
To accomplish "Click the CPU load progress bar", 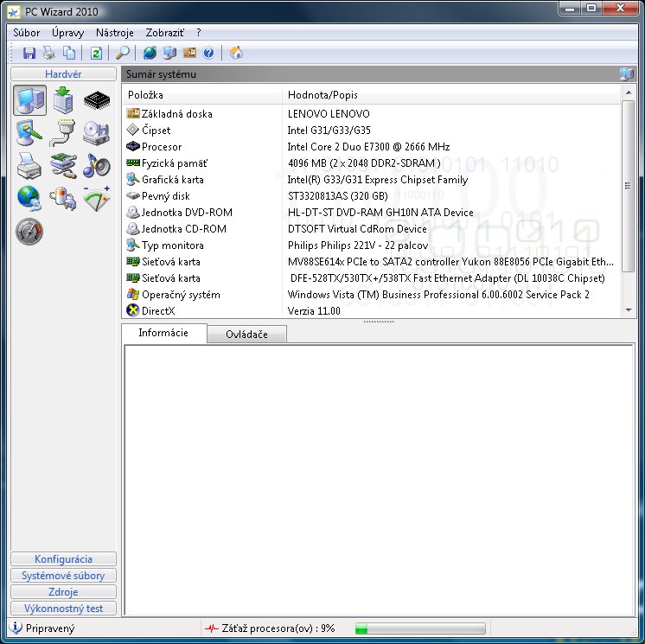I will (x=420, y=628).
